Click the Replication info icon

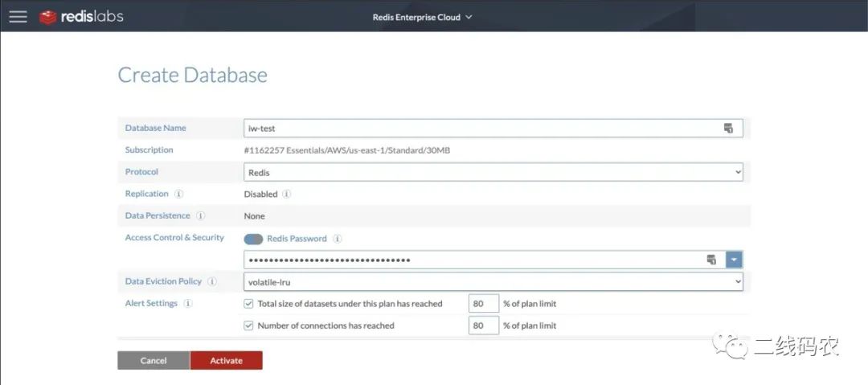(178, 194)
